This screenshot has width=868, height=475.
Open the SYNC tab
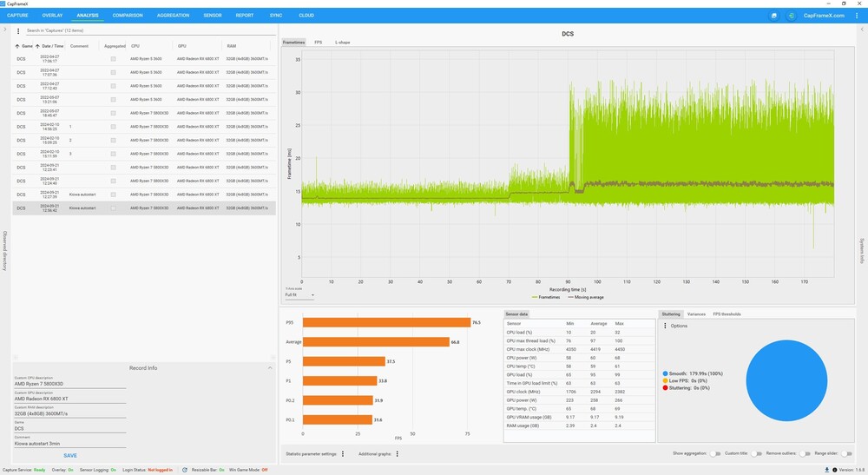click(x=276, y=16)
